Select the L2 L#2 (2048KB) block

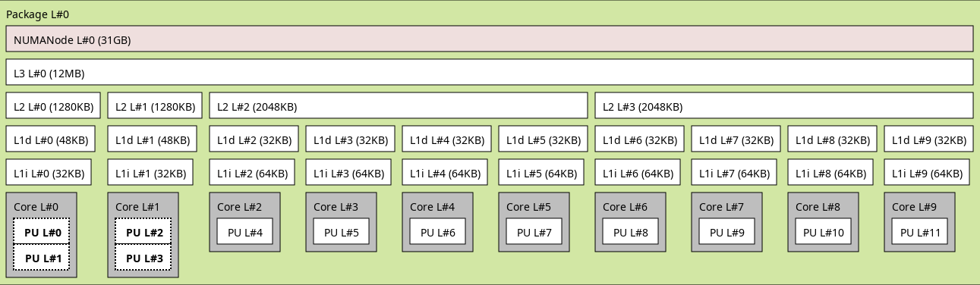pos(399,106)
